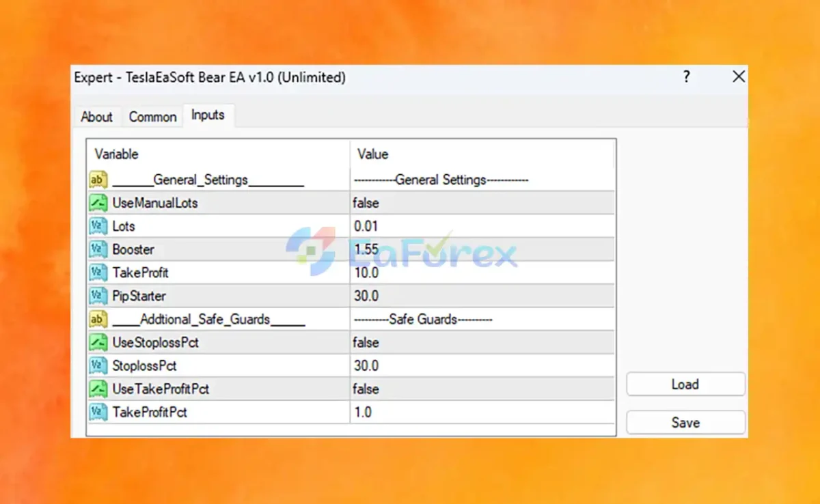Click the numeric icon beside TakeProfitPct

pyautogui.click(x=98, y=412)
